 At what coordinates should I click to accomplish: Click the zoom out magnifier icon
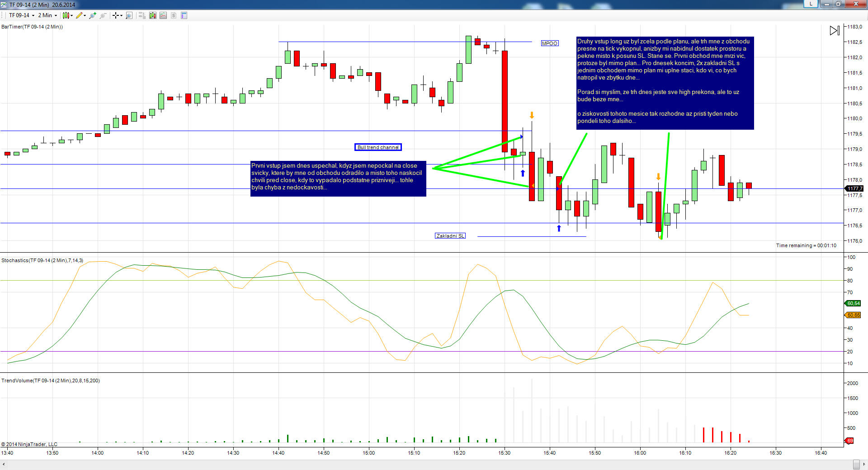[x=103, y=15]
